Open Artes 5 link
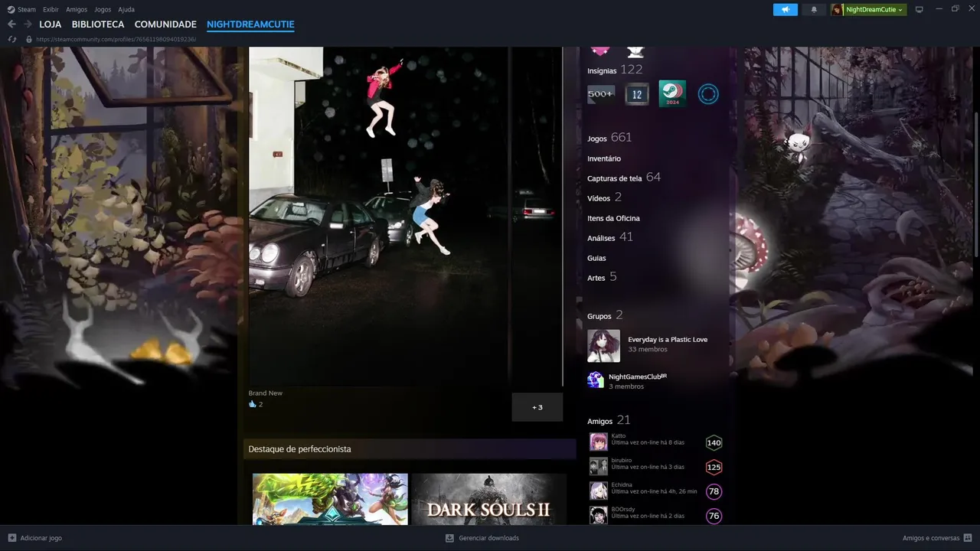 (x=602, y=277)
